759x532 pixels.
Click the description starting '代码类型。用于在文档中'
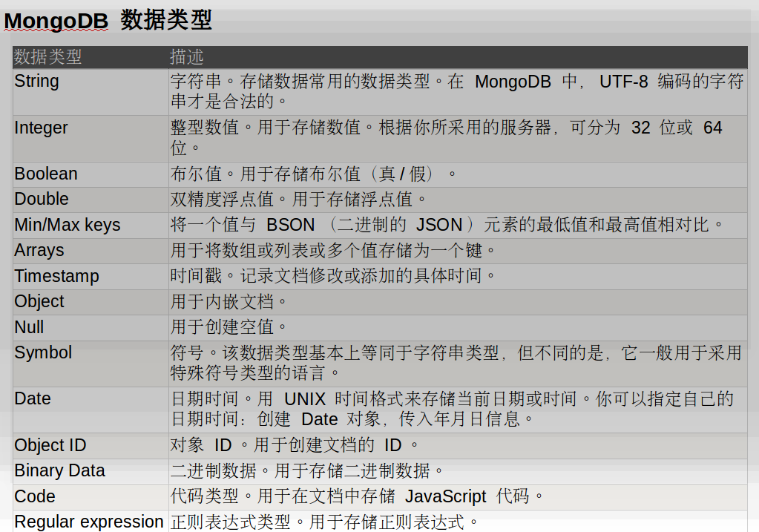[458, 496]
